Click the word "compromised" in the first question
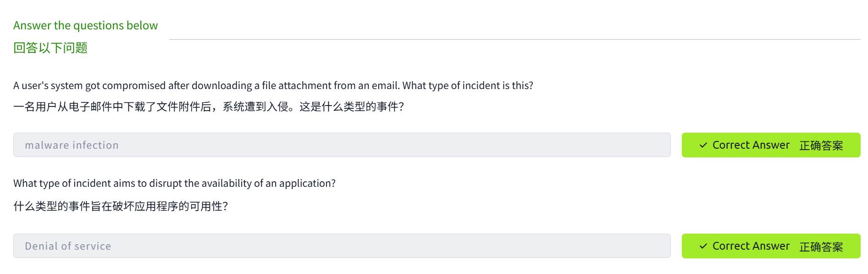The height and width of the screenshot is (274, 868). [134, 86]
